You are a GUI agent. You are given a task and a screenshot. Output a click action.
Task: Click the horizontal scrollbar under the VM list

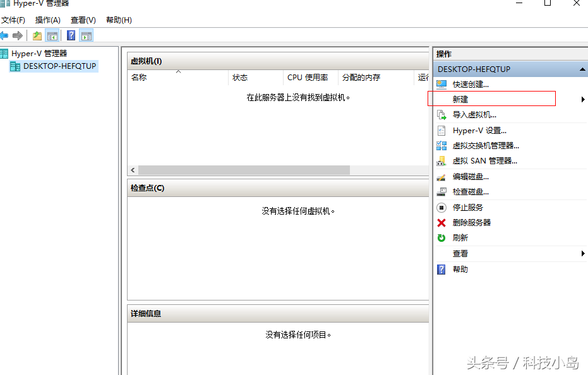coord(244,170)
